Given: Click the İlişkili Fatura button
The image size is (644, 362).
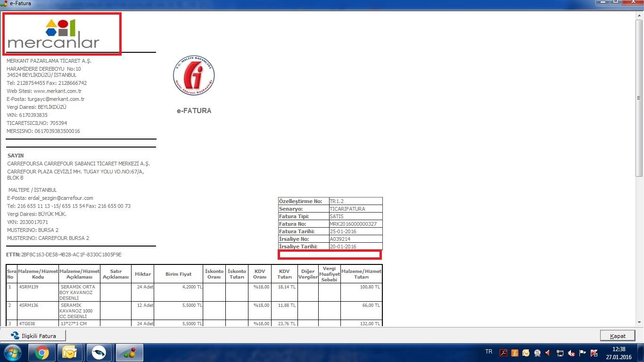Looking at the screenshot, I should click(33, 336).
